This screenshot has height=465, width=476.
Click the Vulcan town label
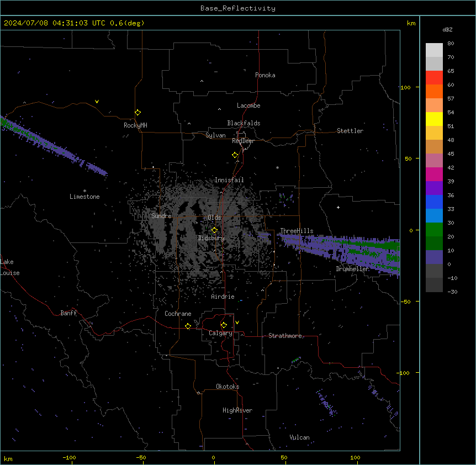299,437
